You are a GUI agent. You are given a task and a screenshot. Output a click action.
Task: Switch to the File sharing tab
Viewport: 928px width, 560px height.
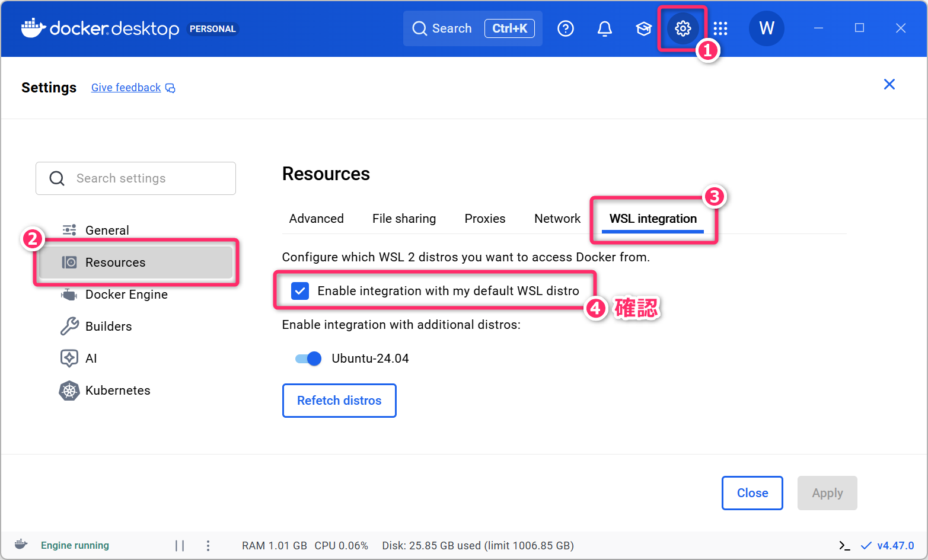404,219
